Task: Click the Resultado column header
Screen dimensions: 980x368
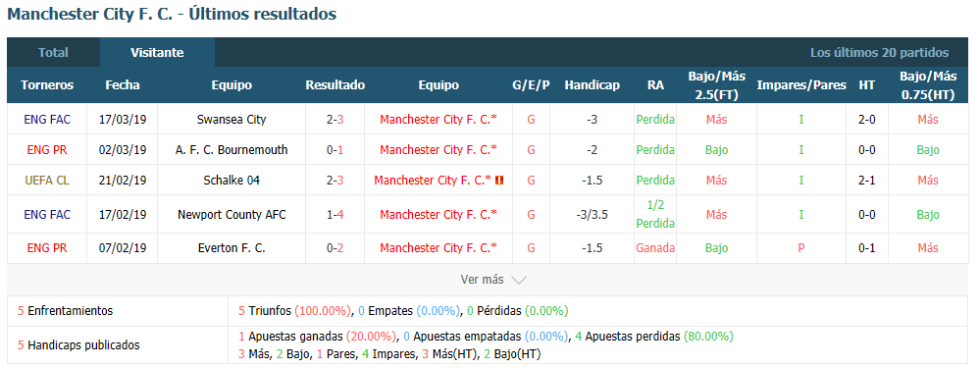Action: pyautogui.click(x=335, y=85)
